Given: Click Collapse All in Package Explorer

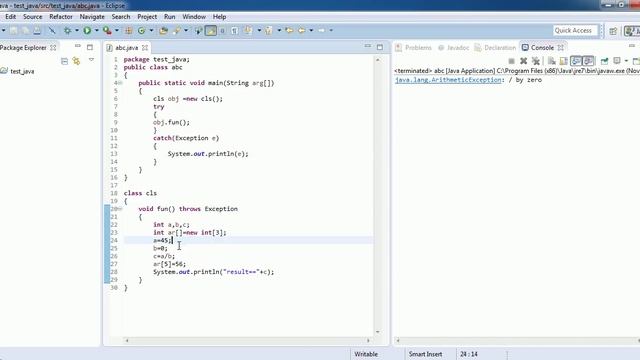Looking at the screenshot, I should (x=64, y=61).
